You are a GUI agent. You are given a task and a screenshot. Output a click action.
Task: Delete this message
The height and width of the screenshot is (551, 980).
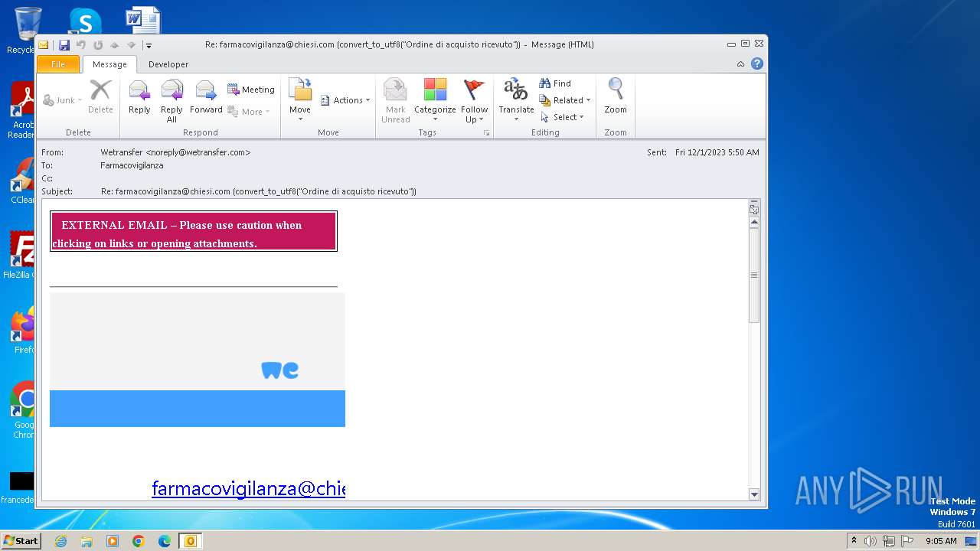point(100,97)
